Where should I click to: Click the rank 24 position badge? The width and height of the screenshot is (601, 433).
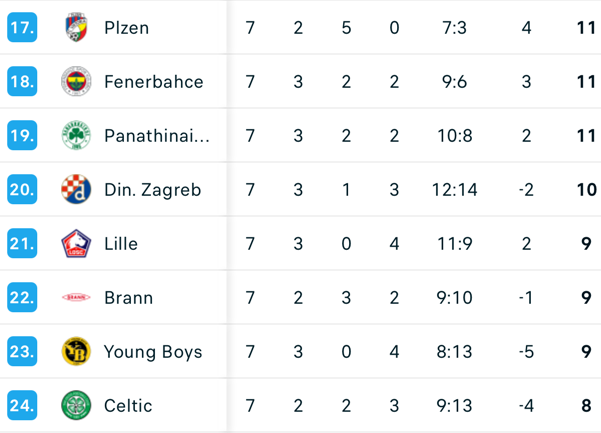point(22,406)
